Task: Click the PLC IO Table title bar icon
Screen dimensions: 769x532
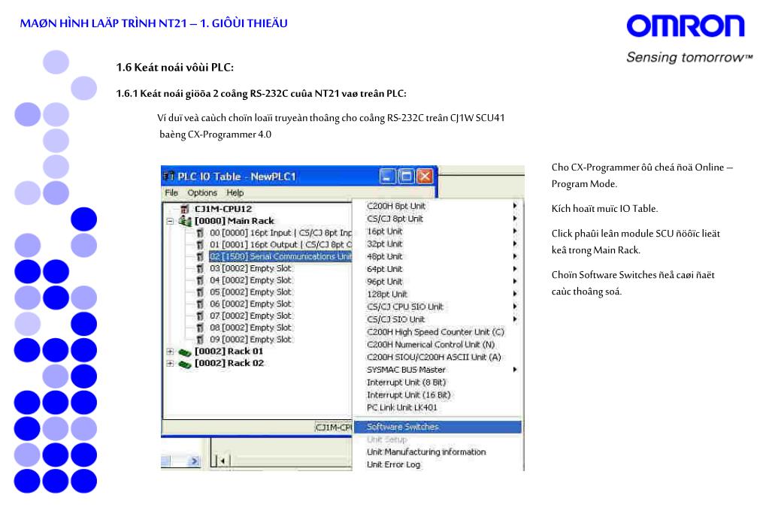Action: [168, 176]
